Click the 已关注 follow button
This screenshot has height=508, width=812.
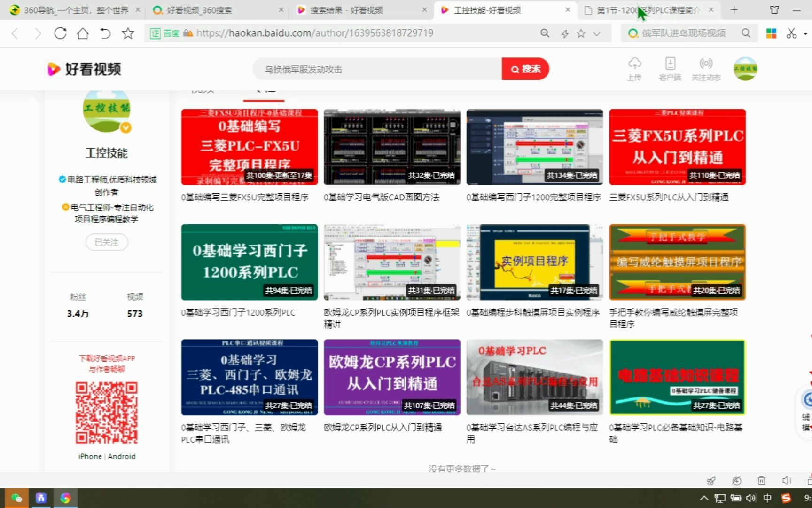107,242
